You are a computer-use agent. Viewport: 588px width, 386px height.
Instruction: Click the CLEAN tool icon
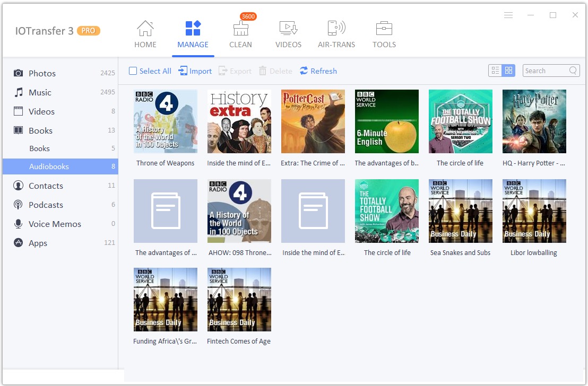241,33
